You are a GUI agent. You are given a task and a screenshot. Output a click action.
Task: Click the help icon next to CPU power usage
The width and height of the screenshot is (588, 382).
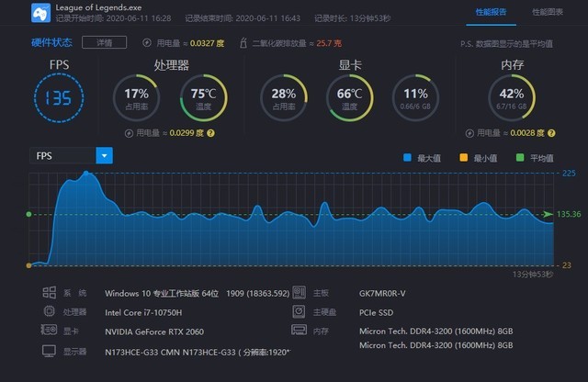point(210,133)
